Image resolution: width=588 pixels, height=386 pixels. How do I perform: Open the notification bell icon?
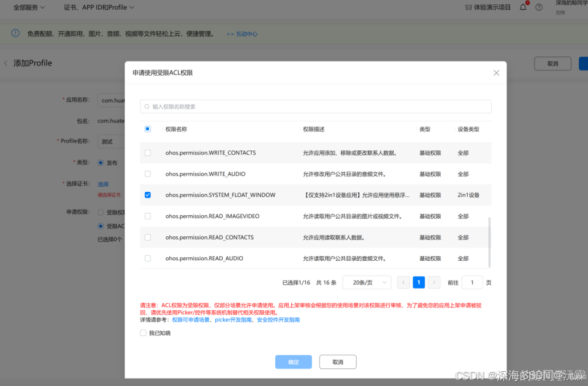pos(522,7)
